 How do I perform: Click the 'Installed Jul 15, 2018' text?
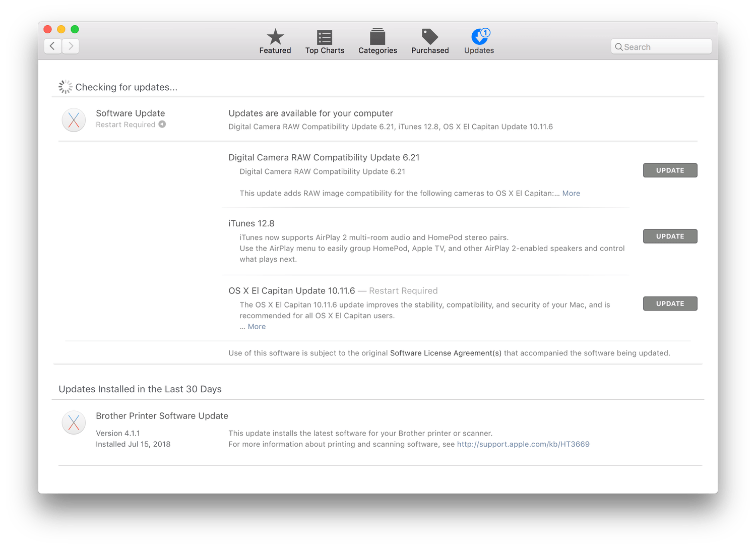pyautogui.click(x=133, y=444)
